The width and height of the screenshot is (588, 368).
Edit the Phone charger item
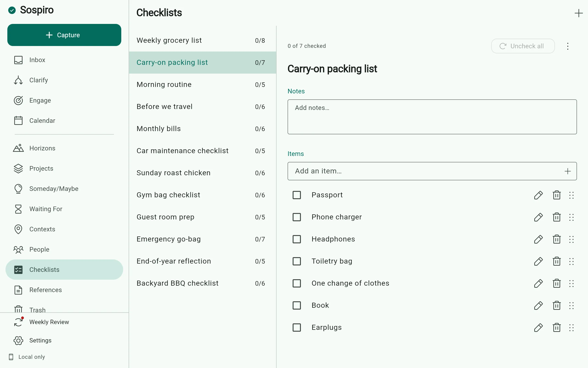point(538,217)
